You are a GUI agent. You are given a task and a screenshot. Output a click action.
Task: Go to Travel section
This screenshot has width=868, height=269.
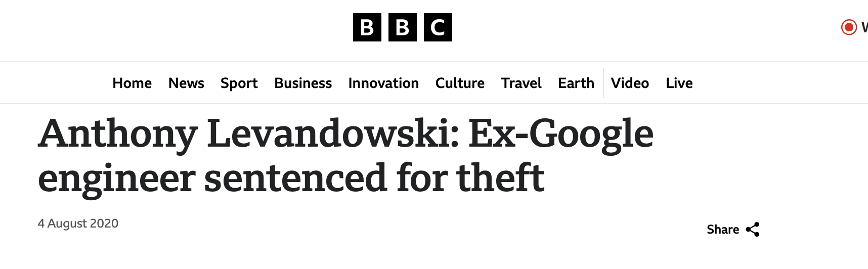click(x=521, y=83)
